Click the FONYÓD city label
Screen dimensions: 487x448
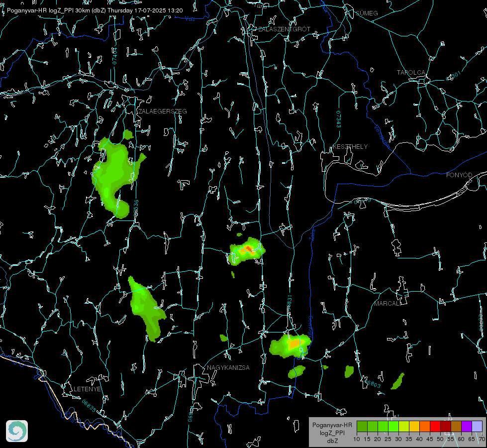459,175
